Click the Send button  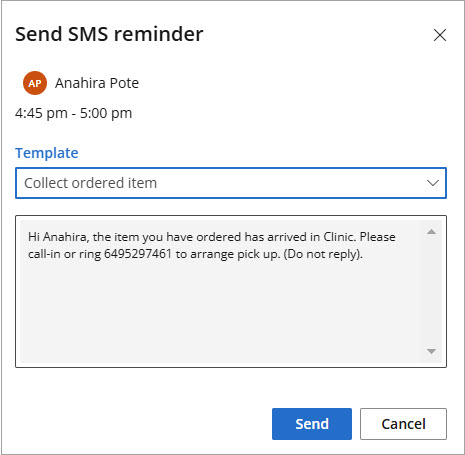(312, 424)
